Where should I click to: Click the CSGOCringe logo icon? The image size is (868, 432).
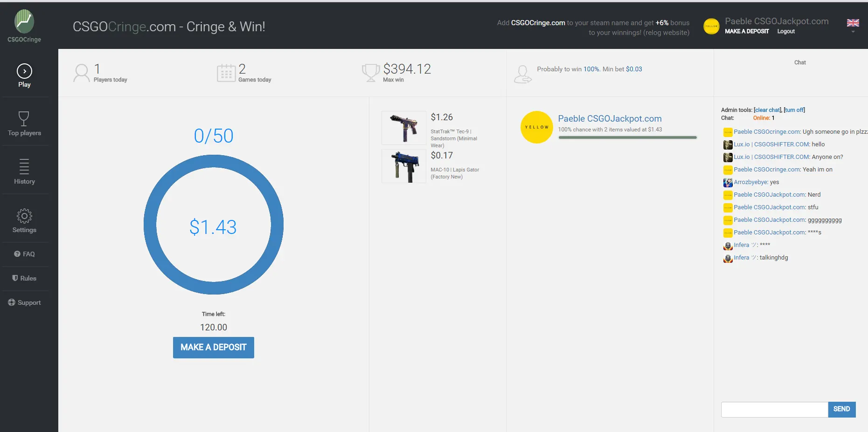tap(24, 21)
